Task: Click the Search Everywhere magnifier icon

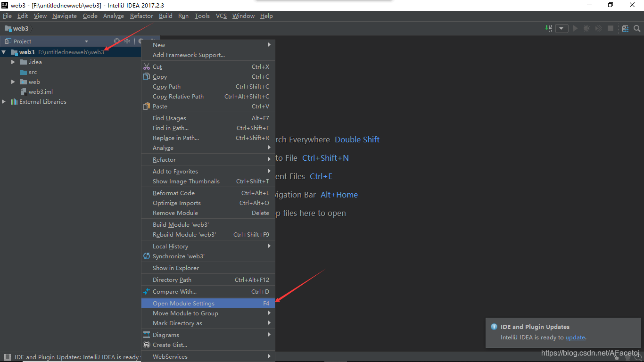Action: [x=637, y=28]
